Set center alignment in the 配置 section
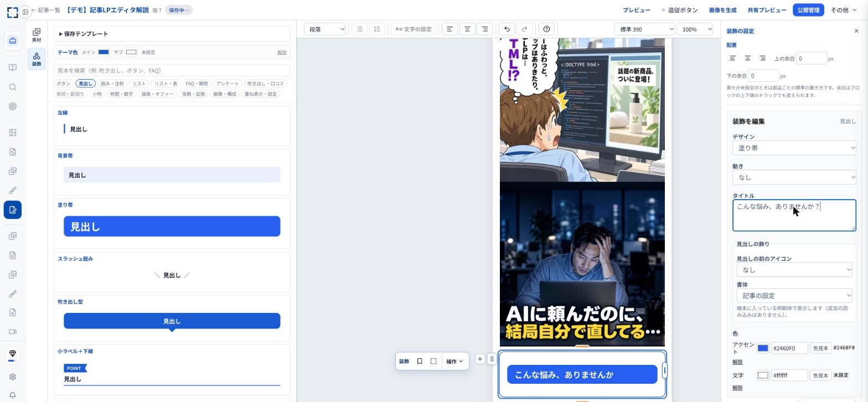The image size is (868, 402). tap(747, 59)
